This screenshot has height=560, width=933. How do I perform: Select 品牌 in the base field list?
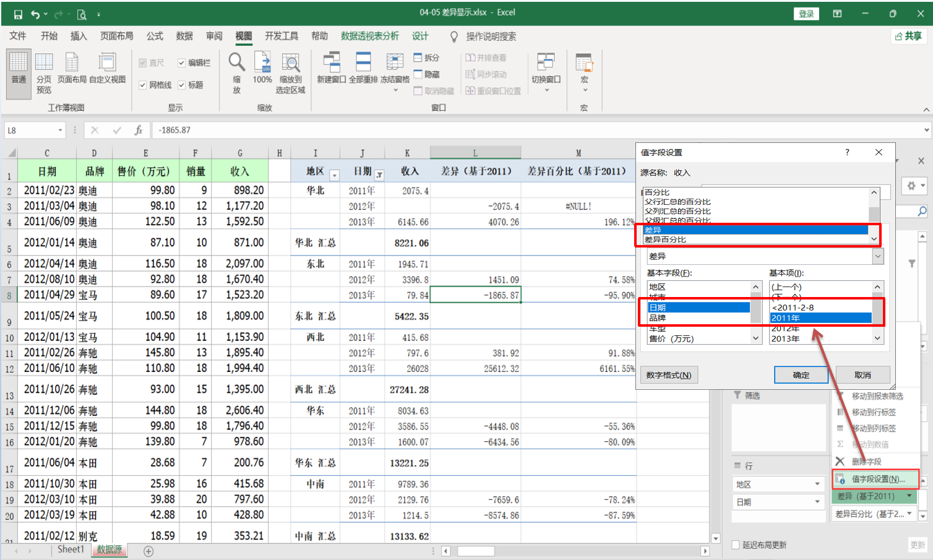tap(699, 318)
